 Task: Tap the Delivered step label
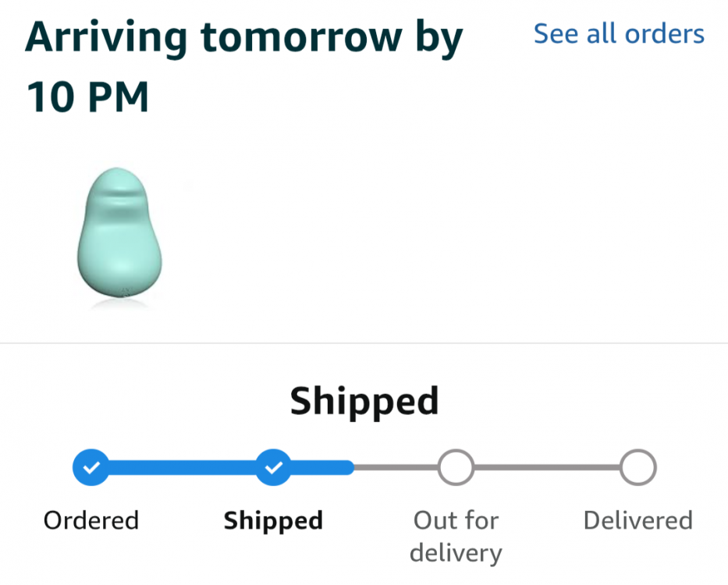click(x=638, y=520)
